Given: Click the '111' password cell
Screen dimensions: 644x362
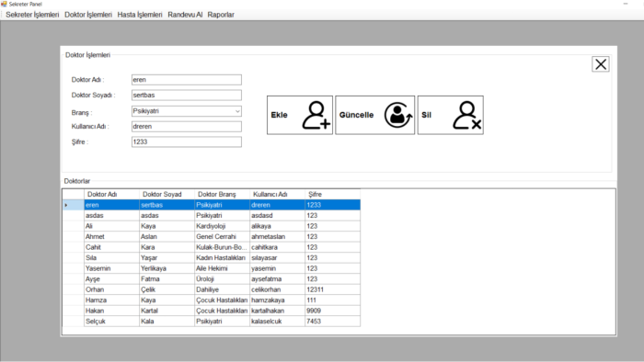Looking at the screenshot, I should (x=333, y=300).
